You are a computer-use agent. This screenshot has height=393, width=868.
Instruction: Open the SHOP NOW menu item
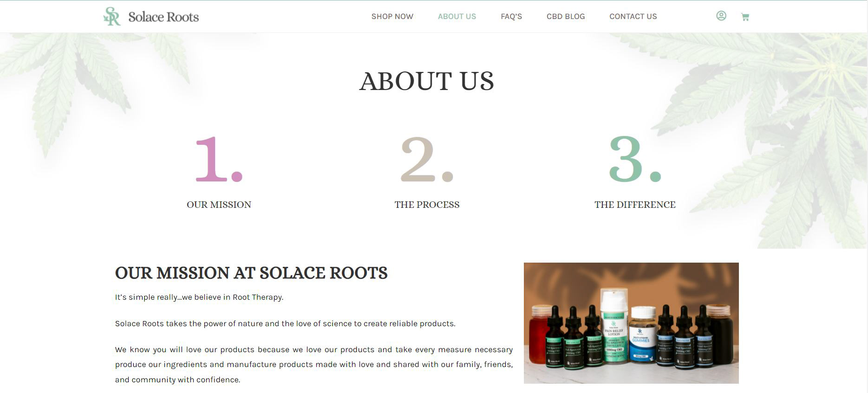pos(392,17)
